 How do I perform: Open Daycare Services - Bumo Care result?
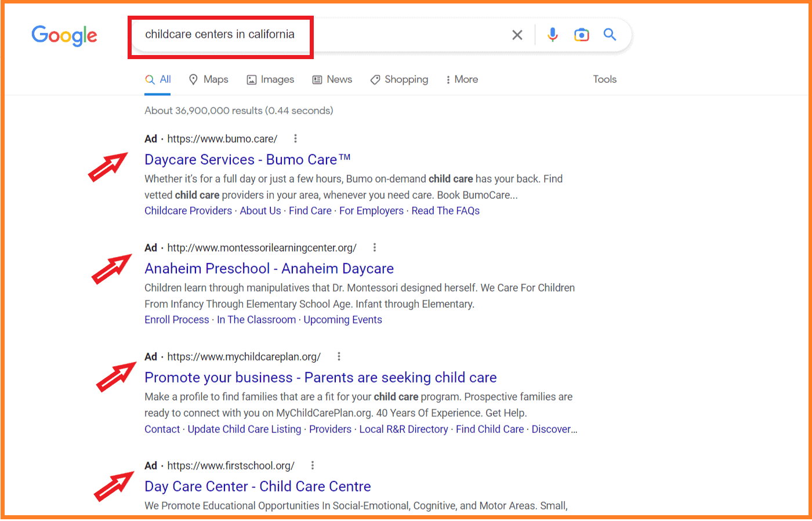(248, 159)
